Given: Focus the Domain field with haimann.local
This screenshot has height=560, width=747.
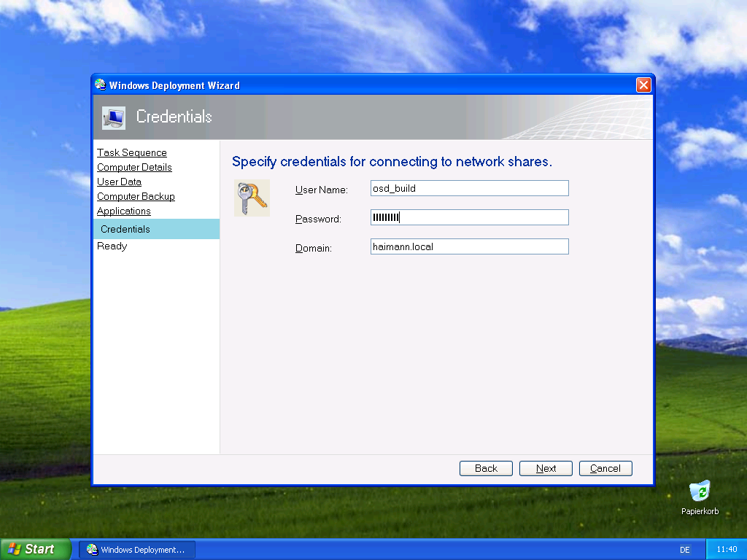Looking at the screenshot, I should point(470,246).
